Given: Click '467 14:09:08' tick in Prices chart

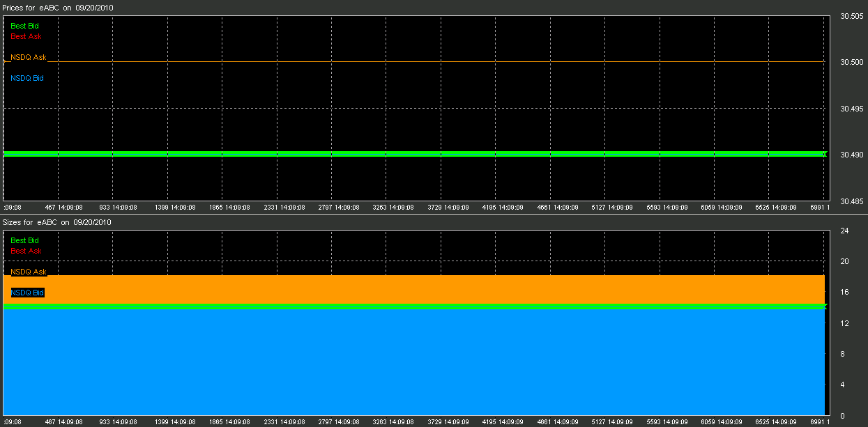Looking at the screenshot, I should 64,208.
